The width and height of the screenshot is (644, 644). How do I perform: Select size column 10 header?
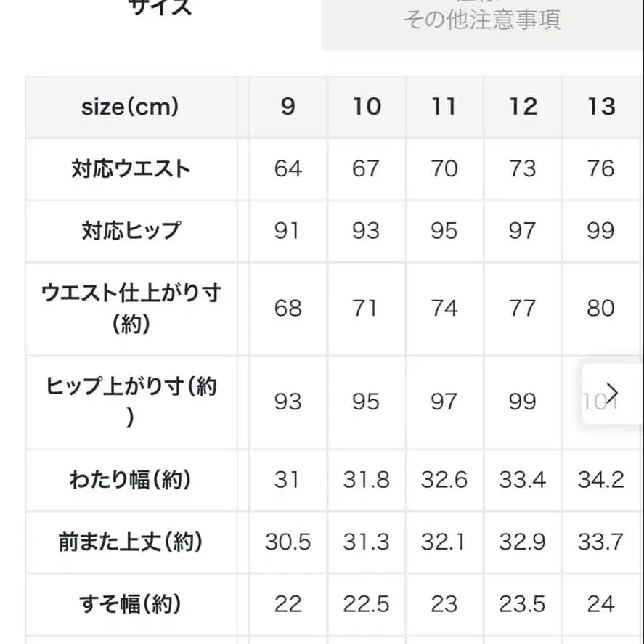366,106
